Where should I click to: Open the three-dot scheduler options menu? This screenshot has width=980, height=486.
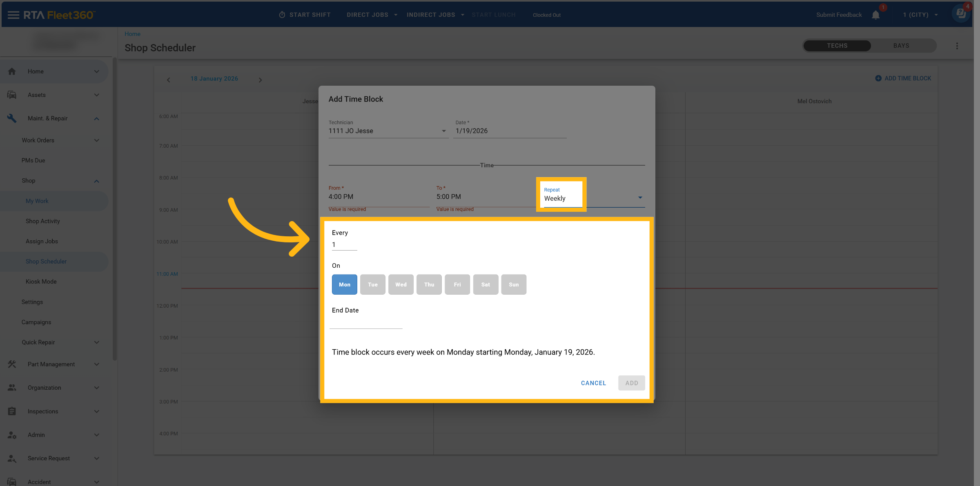coord(957,46)
